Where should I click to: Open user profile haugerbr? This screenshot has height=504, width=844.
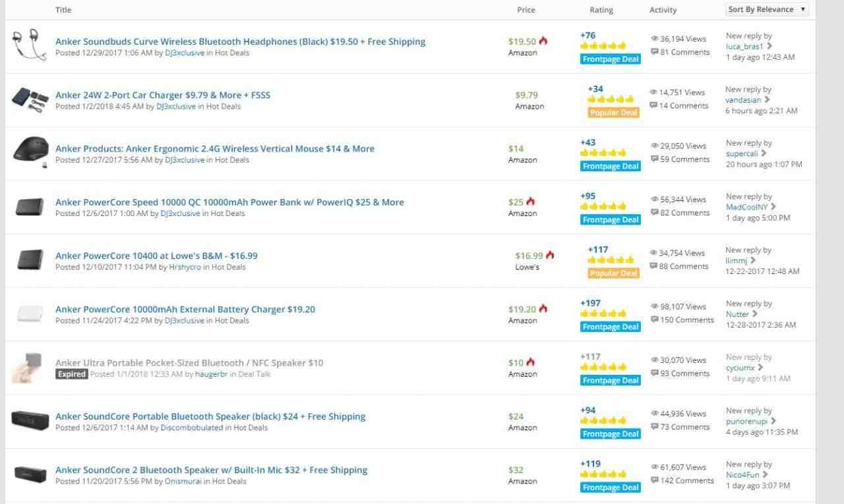[x=211, y=374]
